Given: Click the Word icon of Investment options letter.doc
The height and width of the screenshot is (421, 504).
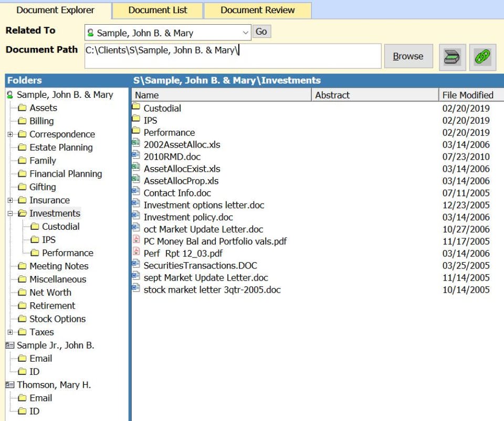Looking at the screenshot, I should coord(136,203).
